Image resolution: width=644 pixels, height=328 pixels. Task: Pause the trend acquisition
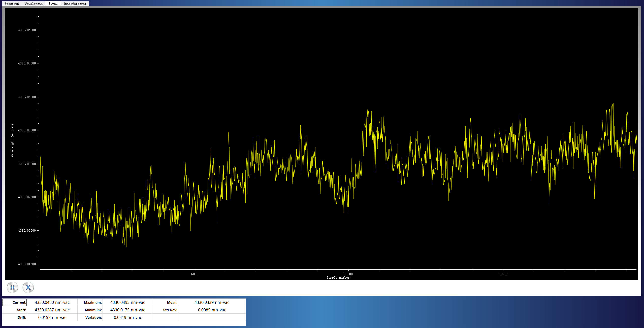point(12,287)
